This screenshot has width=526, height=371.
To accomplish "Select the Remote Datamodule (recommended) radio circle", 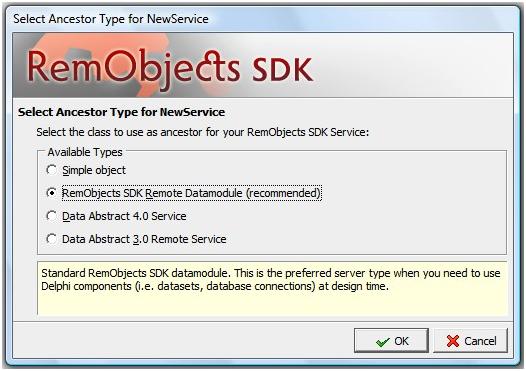I will [x=51, y=193].
